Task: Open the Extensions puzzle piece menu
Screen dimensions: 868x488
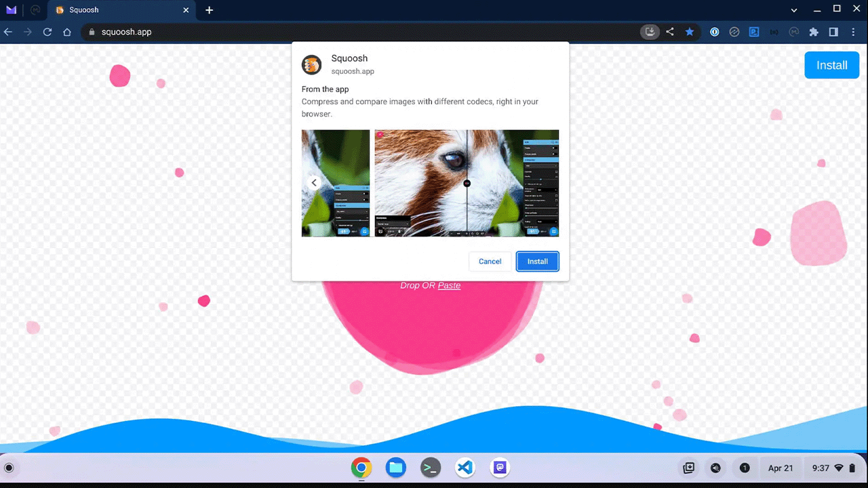Action: (814, 32)
